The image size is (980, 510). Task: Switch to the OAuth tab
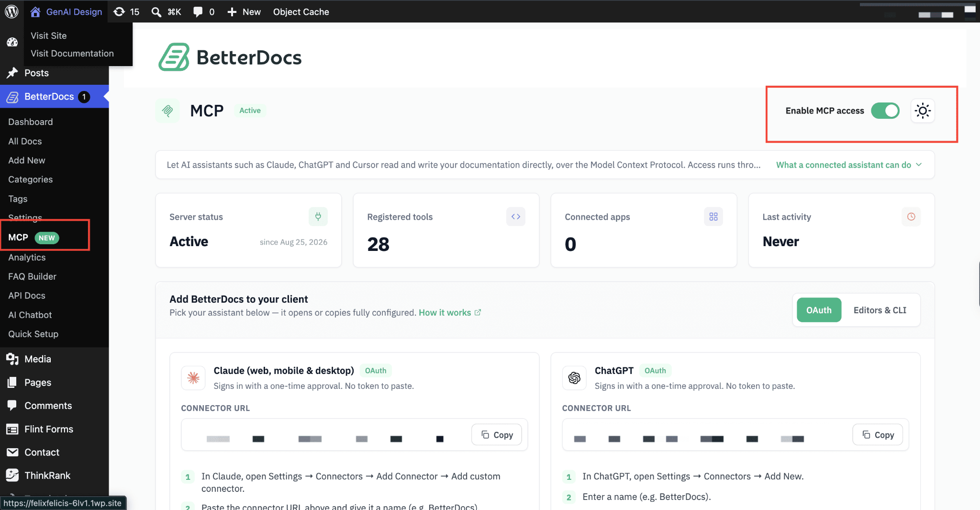coord(819,310)
